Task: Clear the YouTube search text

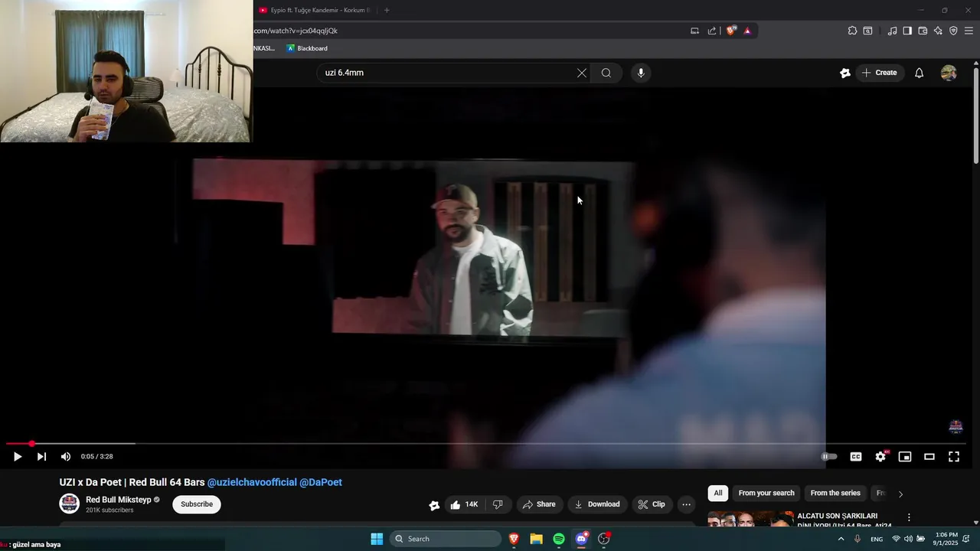Action: click(582, 73)
